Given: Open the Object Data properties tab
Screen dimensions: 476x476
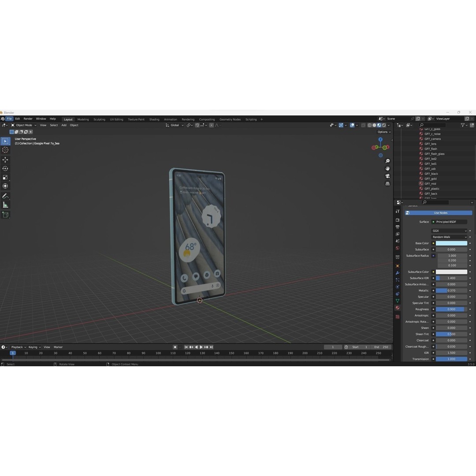Looking at the screenshot, I should point(398,301).
